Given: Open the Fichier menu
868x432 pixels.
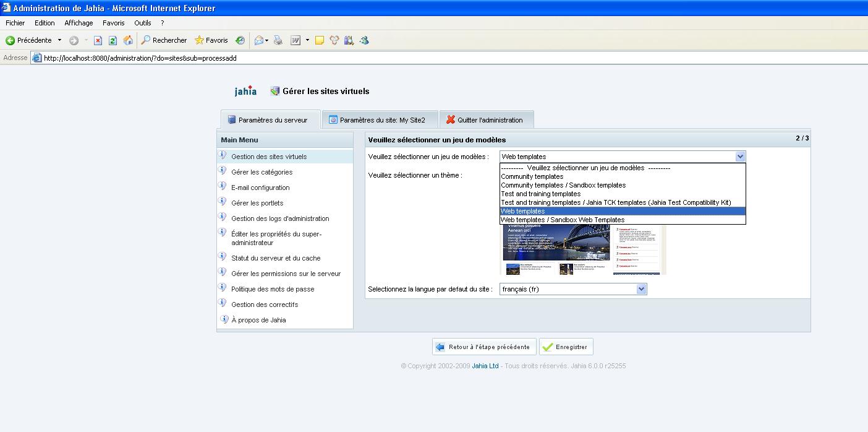Looking at the screenshot, I should coord(15,23).
